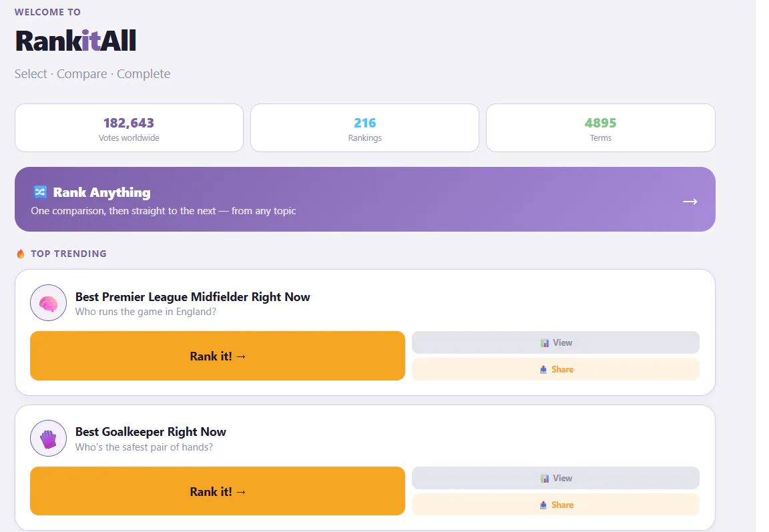Viewport: 769px width, 532px height.
Task: Share the Best Goalkeeper Right Now ranking
Action: coord(555,505)
